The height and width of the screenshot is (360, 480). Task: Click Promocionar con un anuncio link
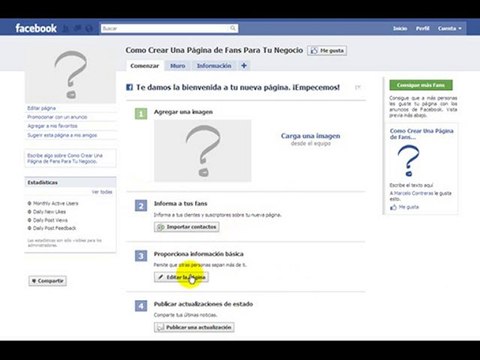(57, 117)
